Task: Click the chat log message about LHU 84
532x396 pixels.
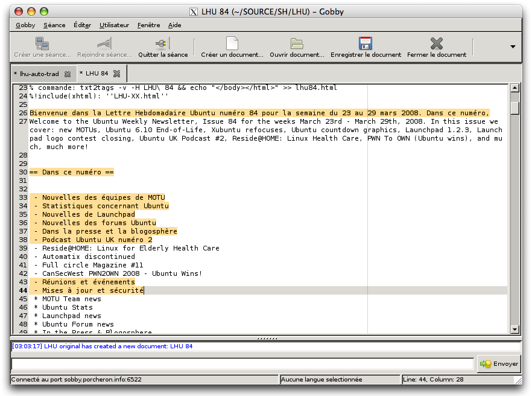Action: (102, 346)
